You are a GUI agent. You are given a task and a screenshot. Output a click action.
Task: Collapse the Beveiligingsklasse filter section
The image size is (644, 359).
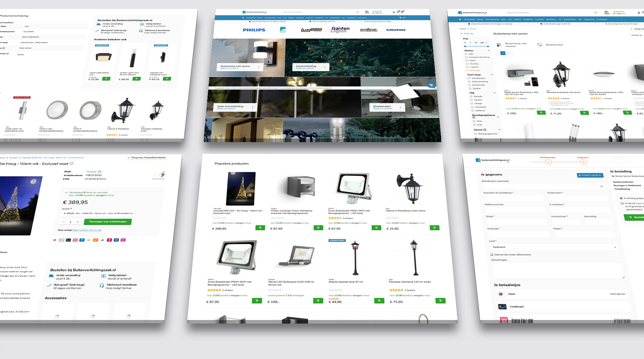[x=498, y=117]
